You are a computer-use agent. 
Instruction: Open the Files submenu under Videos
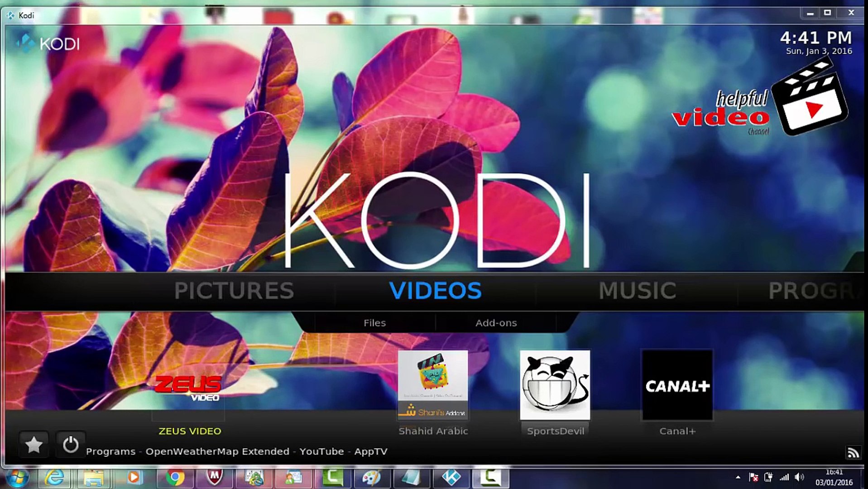click(374, 323)
